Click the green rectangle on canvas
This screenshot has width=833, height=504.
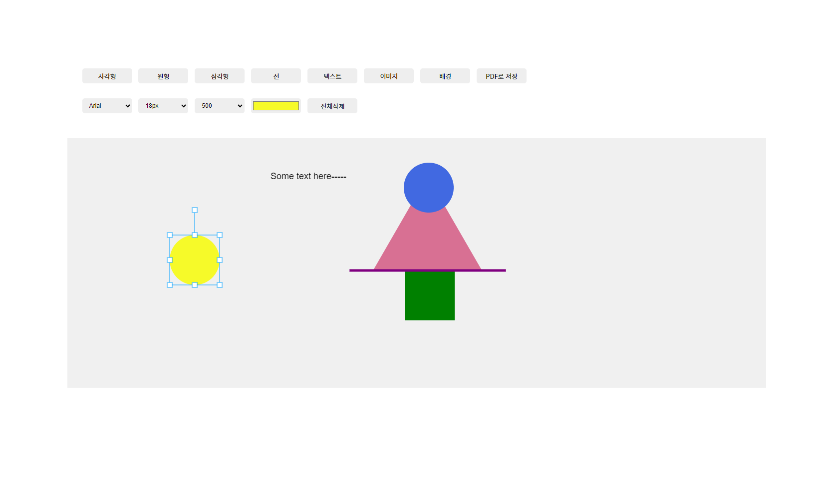[430, 297]
